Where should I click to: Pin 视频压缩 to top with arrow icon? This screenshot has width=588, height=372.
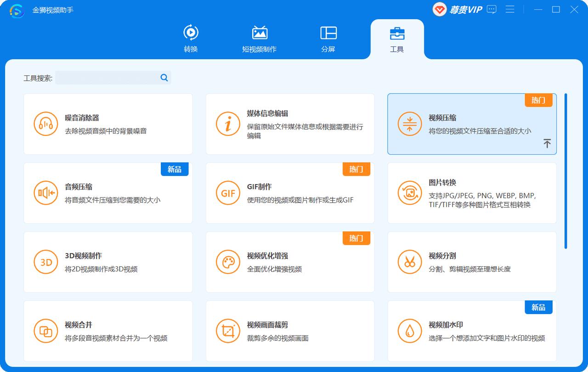coord(547,143)
